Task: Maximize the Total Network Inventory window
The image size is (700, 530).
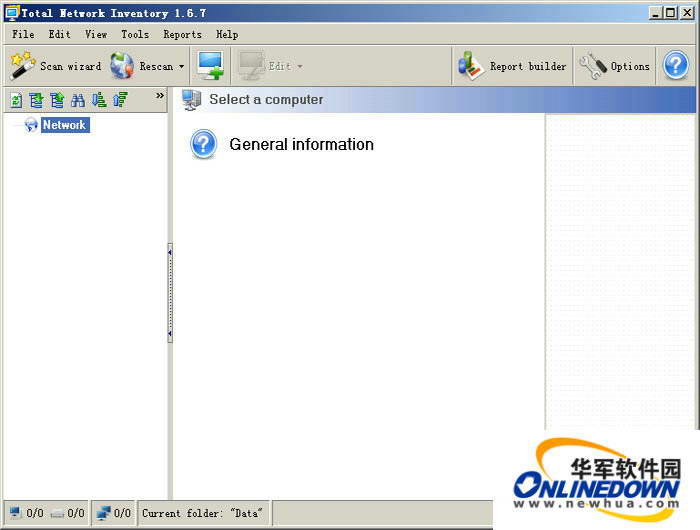Action: click(x=671, y=13)
